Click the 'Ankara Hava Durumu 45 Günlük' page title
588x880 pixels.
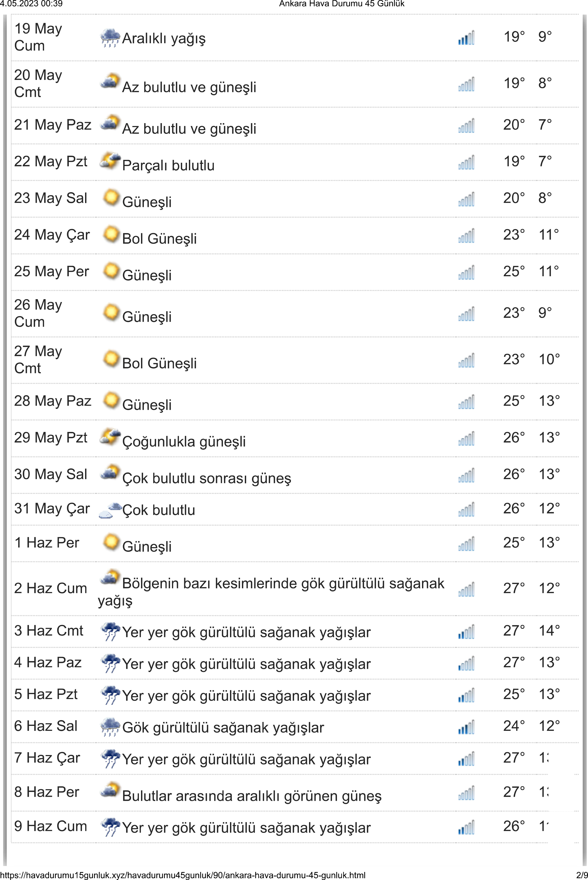coord(342,4)
